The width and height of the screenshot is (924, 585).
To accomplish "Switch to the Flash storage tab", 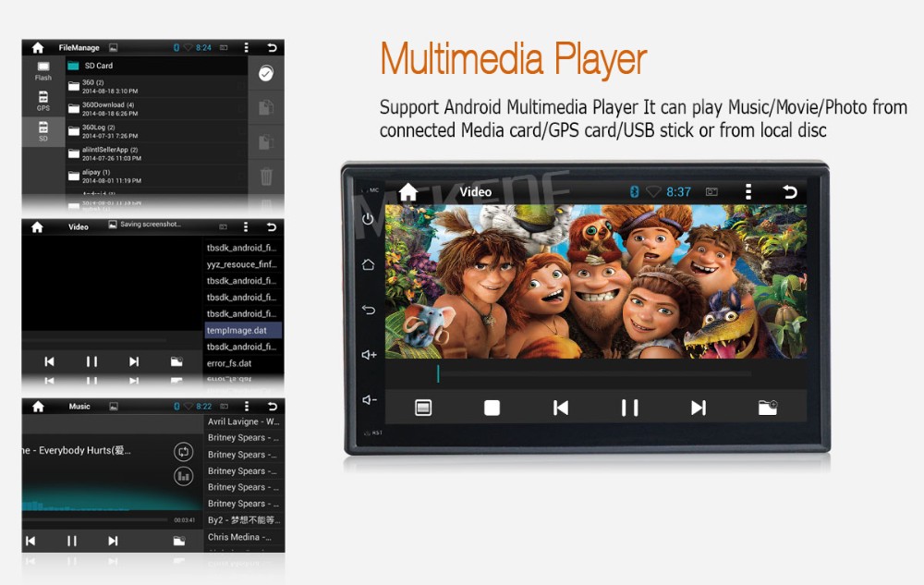I will click(x=43, y=70).
